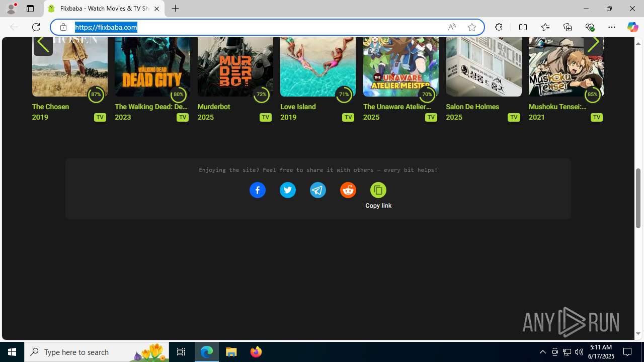Open the Murderbot poster
The image size is (644, 362).
pos(235,66)
